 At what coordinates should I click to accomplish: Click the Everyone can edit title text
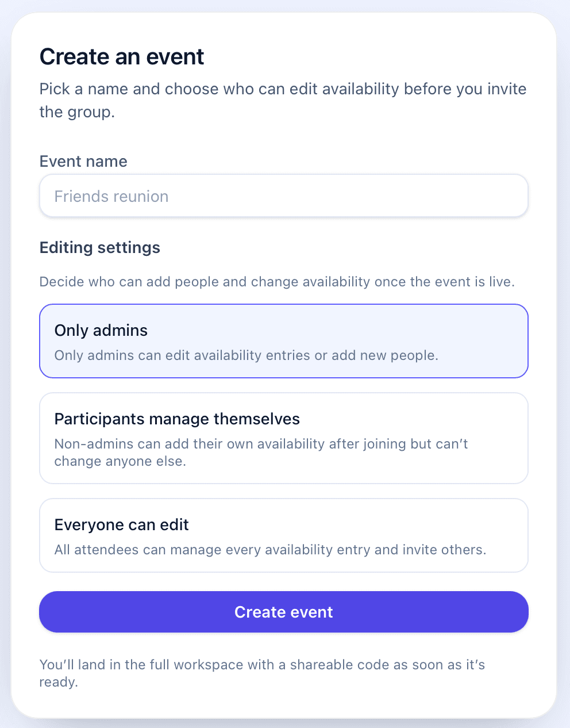coord(121,524)
